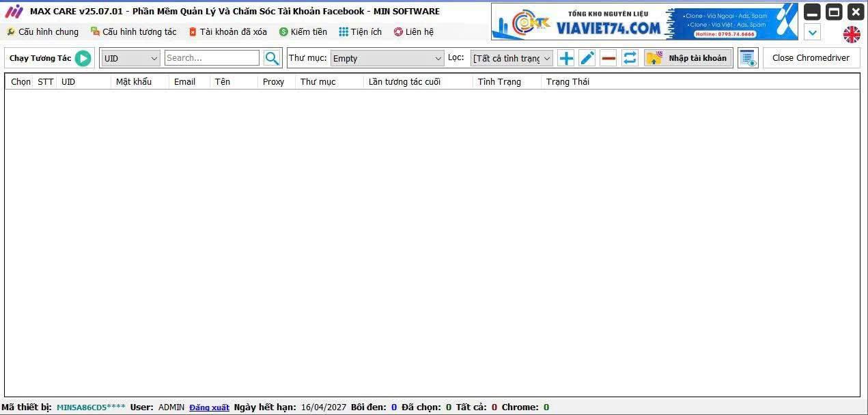The image size is (868, 415).
Task: Click the blue refresh arrows icon
Action: coord(630,58)
